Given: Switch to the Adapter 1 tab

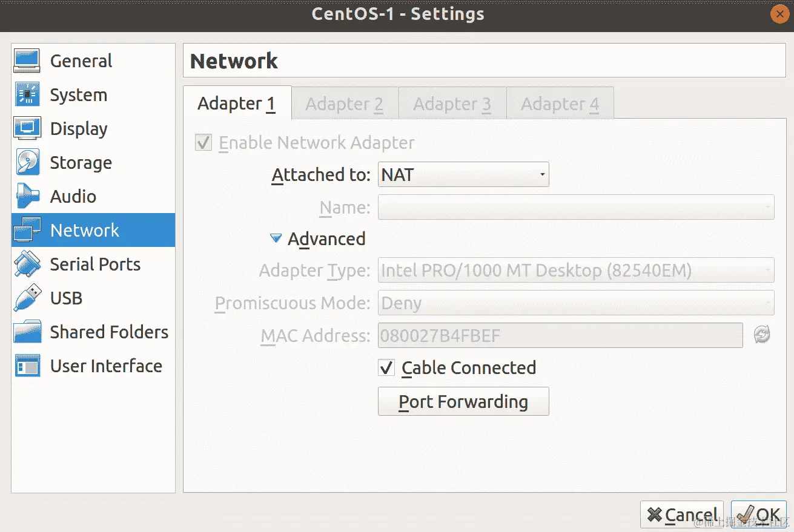Looking at the screenshot, I should tap(237, 103).
